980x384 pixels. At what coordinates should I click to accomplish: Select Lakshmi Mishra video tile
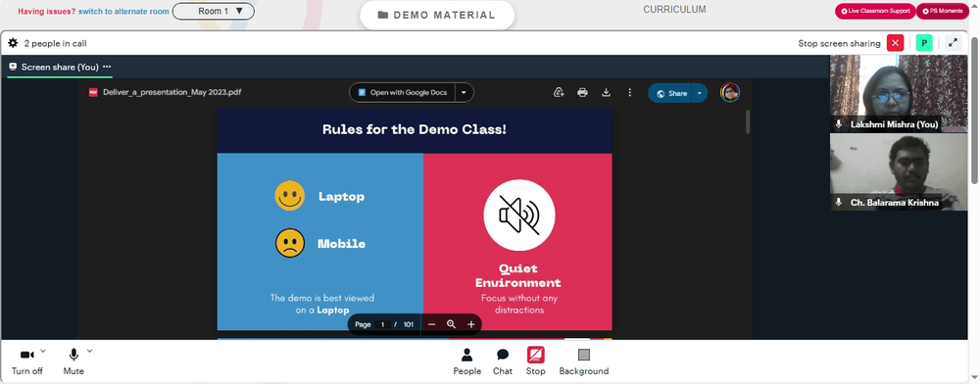click(898, 94)
